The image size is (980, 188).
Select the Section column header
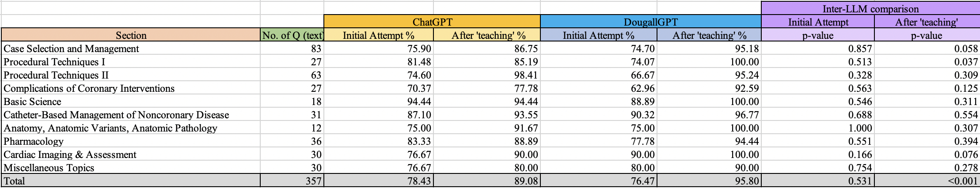click(131, 35)
